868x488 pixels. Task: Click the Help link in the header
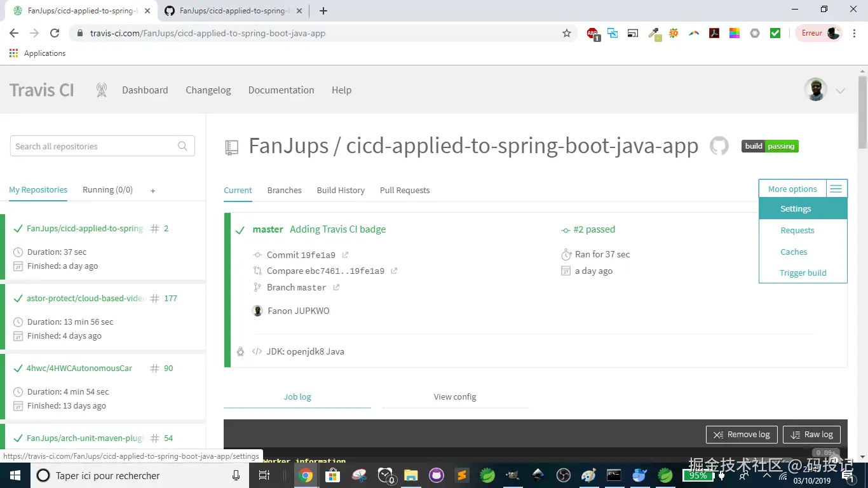click(x=342, y=90)
